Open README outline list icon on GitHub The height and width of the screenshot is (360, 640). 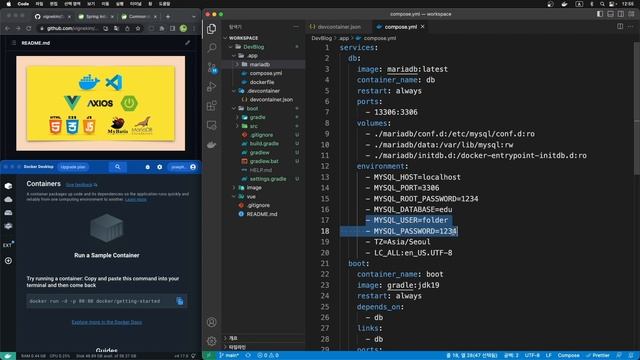click(13, 42)
